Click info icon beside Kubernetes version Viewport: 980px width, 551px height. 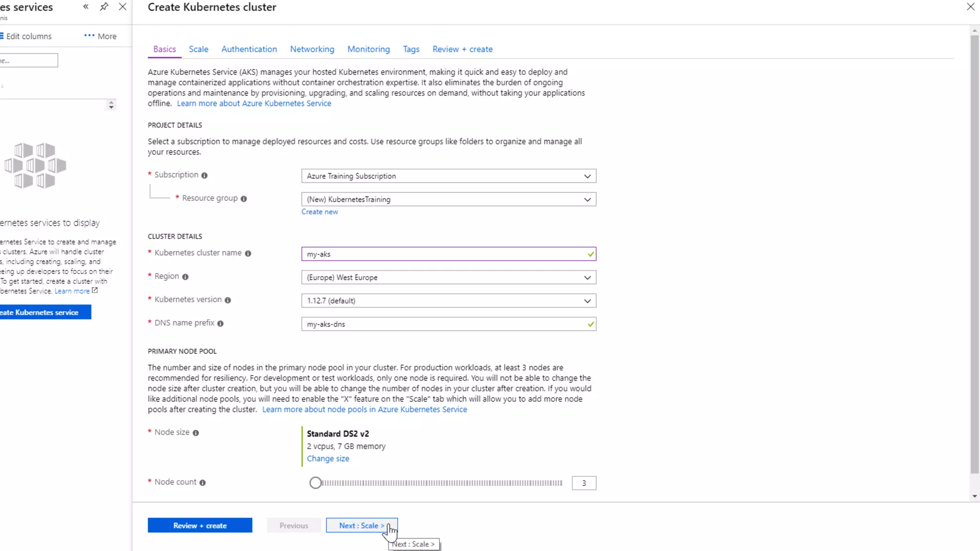[228, 300]
